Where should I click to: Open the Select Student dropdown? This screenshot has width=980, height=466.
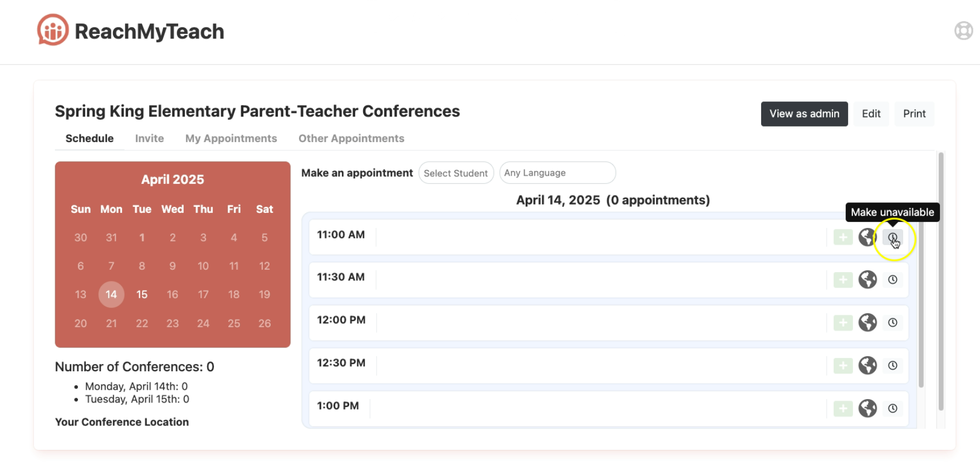point(455,173)
